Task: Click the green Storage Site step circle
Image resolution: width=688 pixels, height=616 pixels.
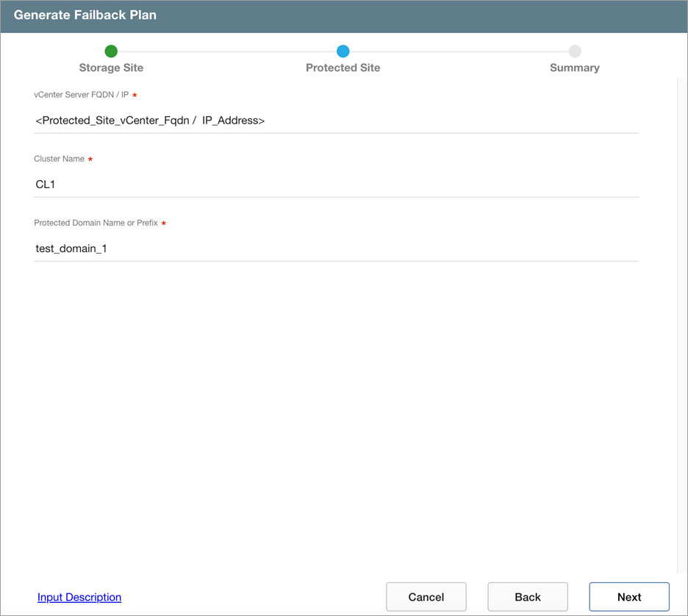Action: [x=111, y=51]
